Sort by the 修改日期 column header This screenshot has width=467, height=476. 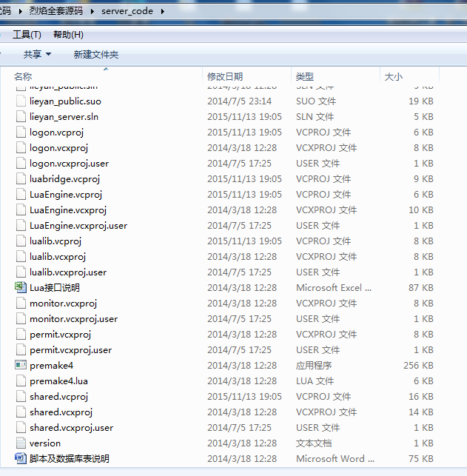(246, 76)
